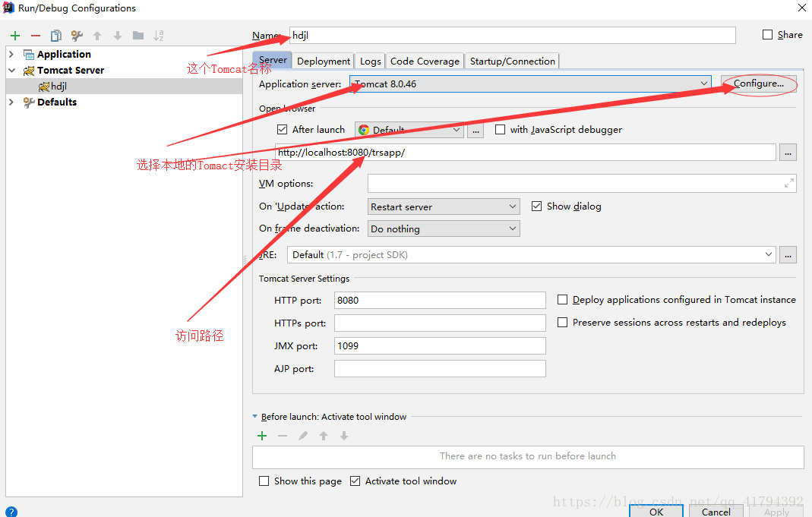
Task: Click the Name field containing hdjl
Action: coord(512,35)
